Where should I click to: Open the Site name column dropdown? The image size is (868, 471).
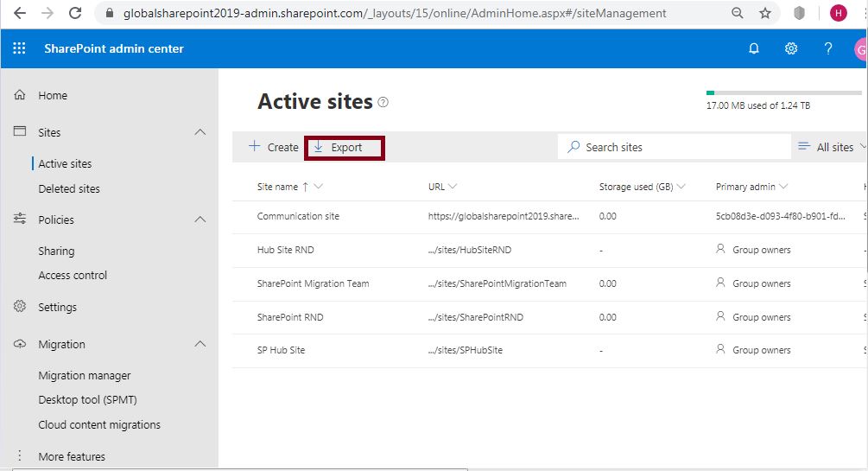[x=319, y=187]
